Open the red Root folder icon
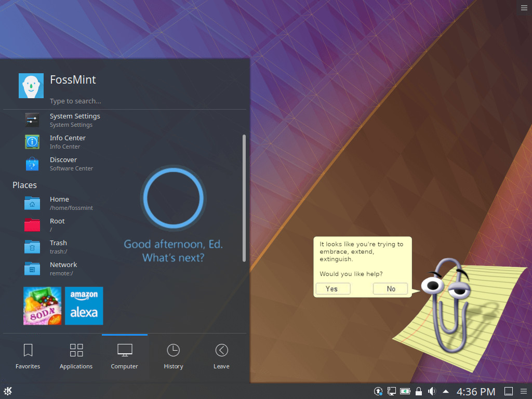532x399 pixels. coord(32,224)
